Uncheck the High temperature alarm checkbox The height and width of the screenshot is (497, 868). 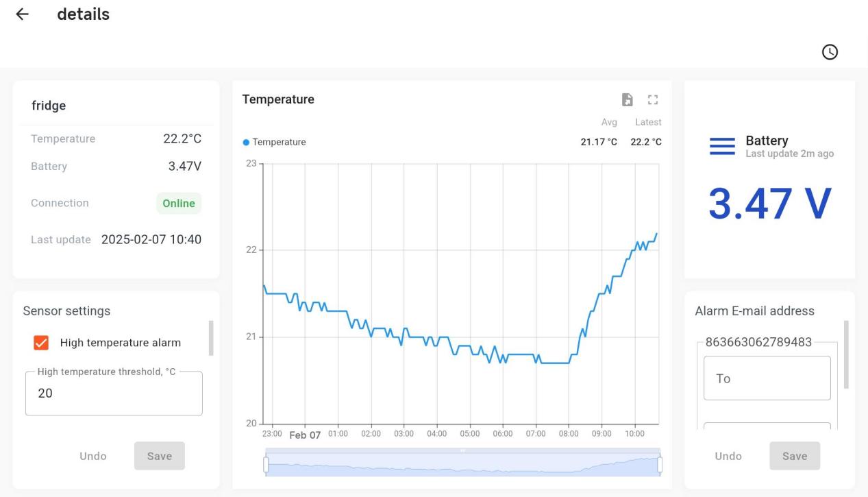tap(41, 343)
